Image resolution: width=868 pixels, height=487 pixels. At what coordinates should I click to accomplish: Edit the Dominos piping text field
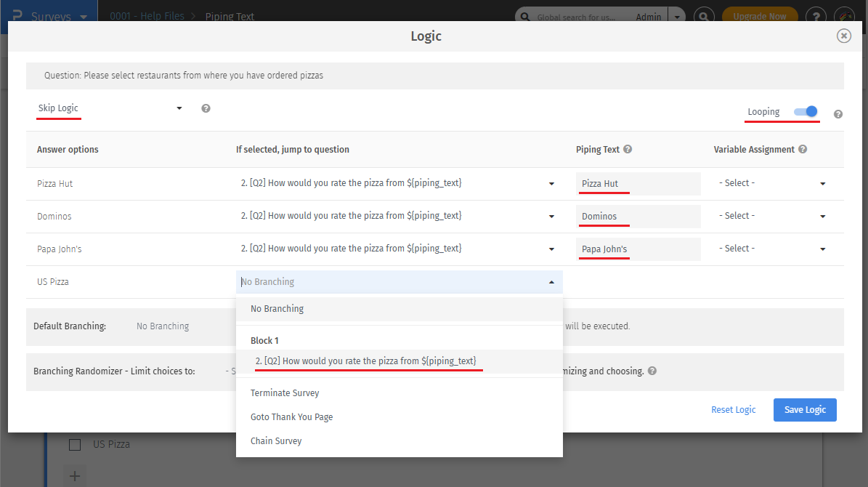(638, 217)
